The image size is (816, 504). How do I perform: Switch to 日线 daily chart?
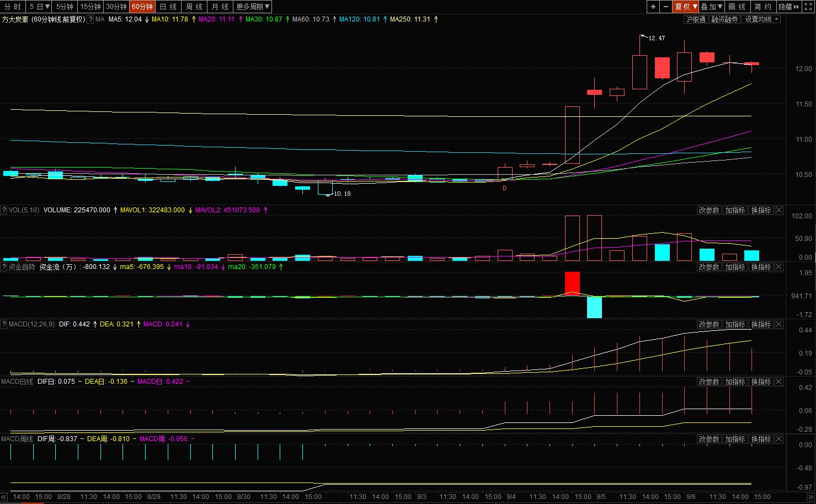click(168, 7)
